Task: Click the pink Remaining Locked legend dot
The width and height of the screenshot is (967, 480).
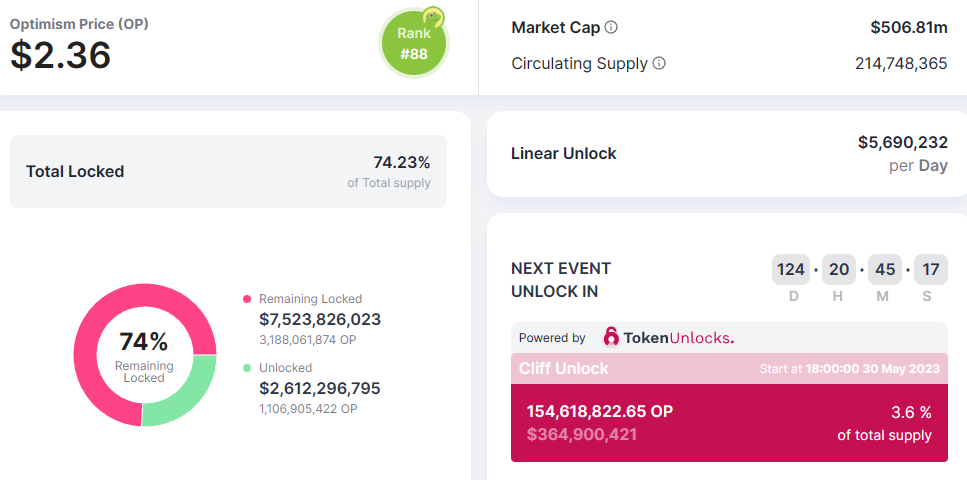Action: coord(247,299)
